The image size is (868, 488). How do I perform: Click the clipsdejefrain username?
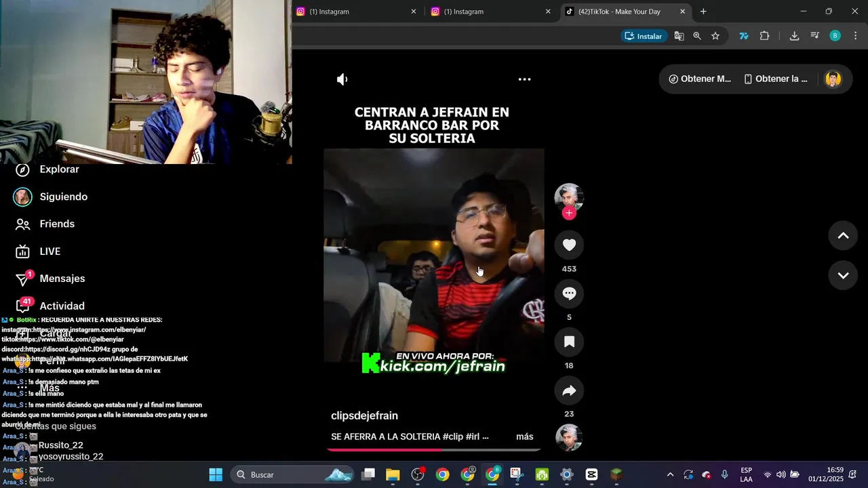point(364,415)
